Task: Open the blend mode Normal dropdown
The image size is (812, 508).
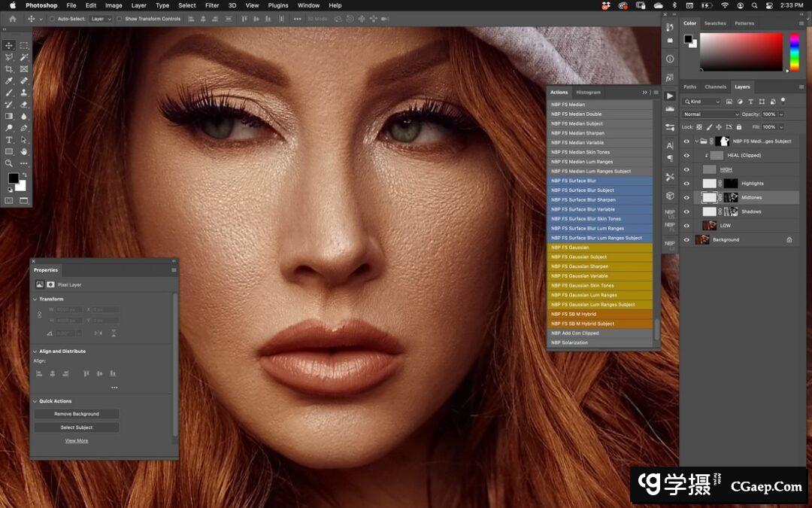Action: pos(710,114)
